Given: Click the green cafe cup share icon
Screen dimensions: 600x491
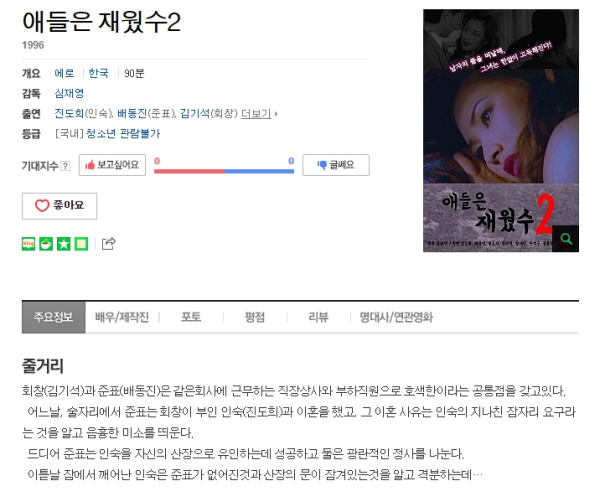Looking at the screenshot, I should 46,244.
